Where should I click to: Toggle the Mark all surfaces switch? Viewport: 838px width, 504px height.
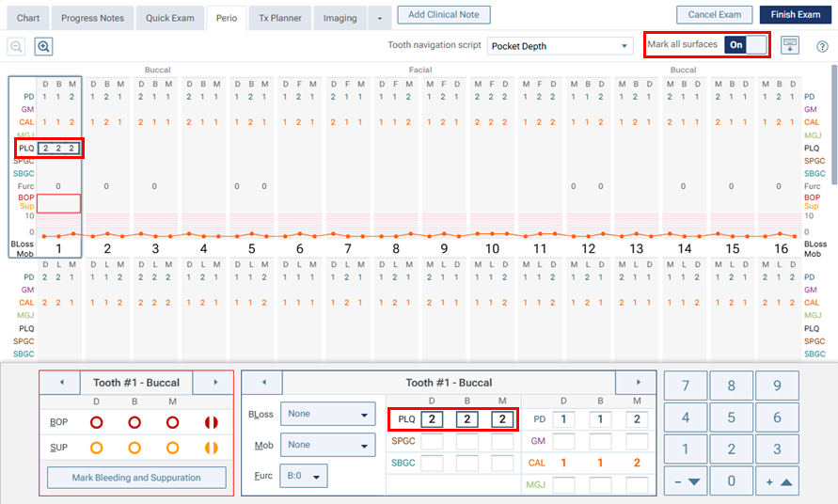746,45
